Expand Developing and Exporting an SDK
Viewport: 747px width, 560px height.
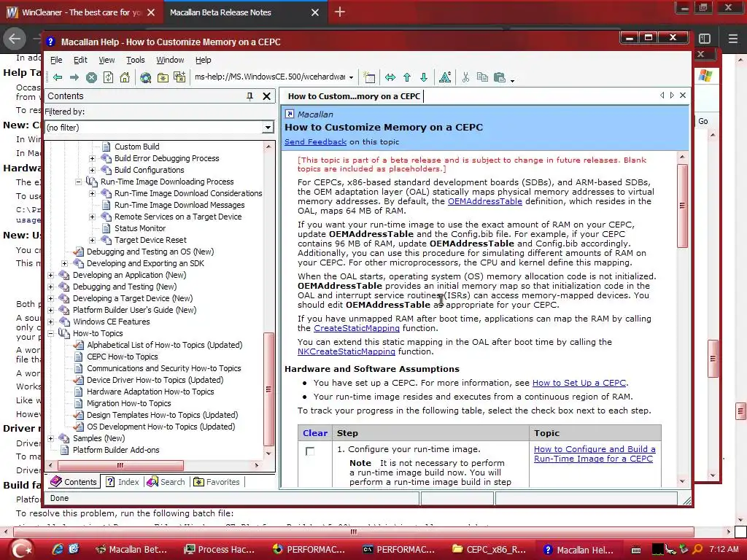pyautogui.click(x=65, y=263)
